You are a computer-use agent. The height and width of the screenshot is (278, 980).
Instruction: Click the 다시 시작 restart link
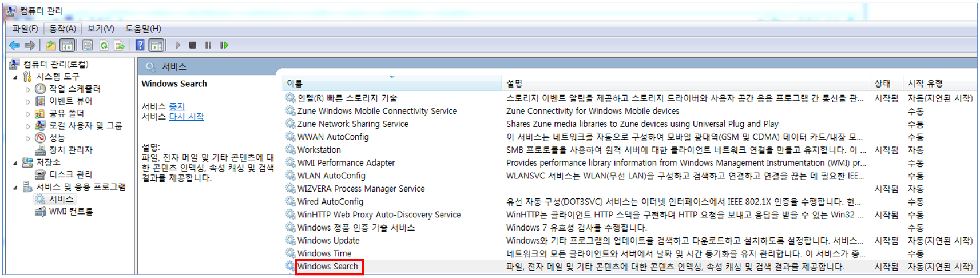187,117
